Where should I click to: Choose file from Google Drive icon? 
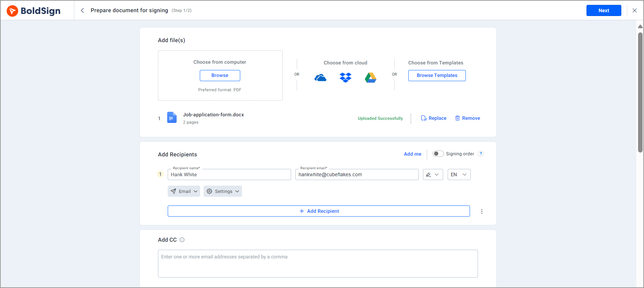[371, 77]
